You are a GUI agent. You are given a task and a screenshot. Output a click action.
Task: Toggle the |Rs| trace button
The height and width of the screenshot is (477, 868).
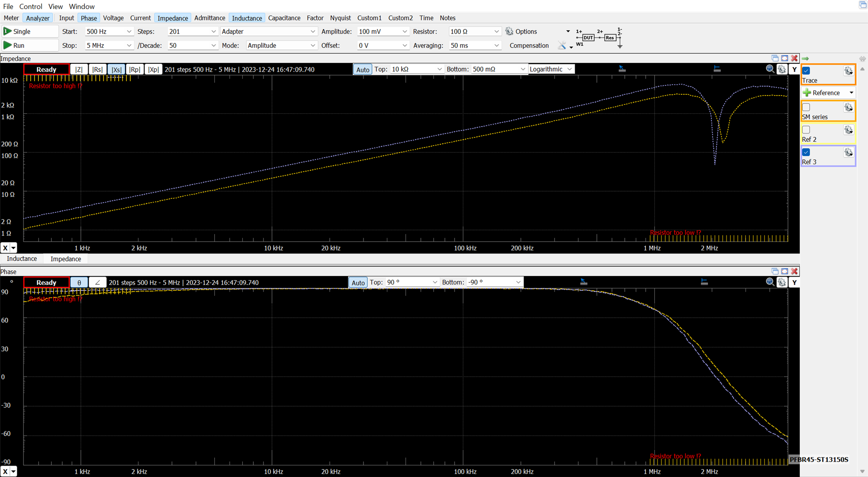click(97, 69)
